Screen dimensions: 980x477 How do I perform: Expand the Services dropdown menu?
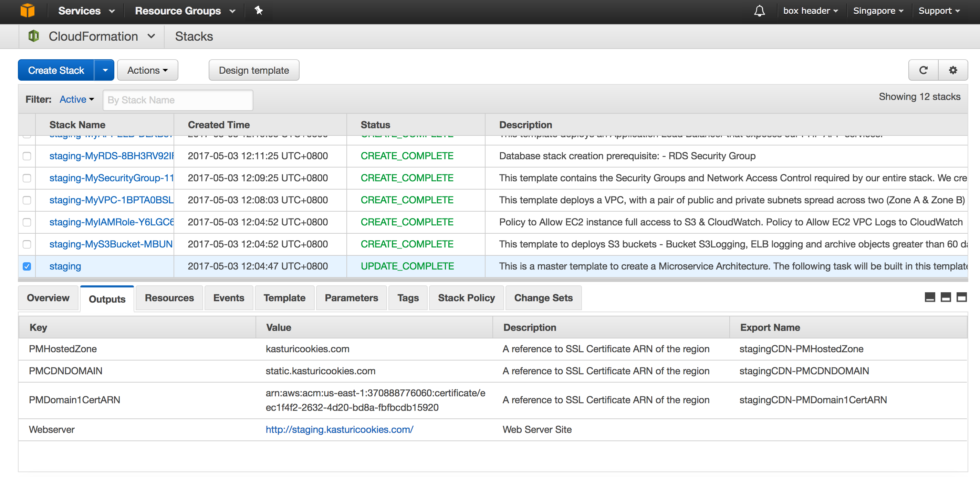tap(84, 12)
